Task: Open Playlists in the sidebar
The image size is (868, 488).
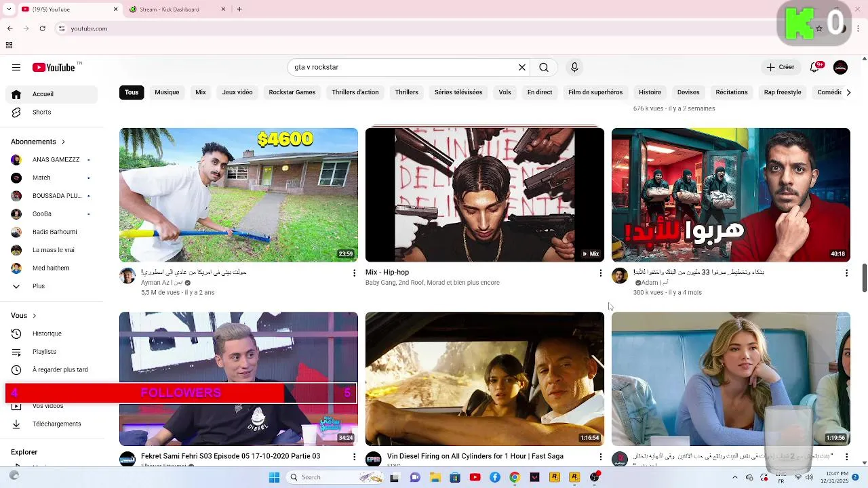Action: point(52,352)
